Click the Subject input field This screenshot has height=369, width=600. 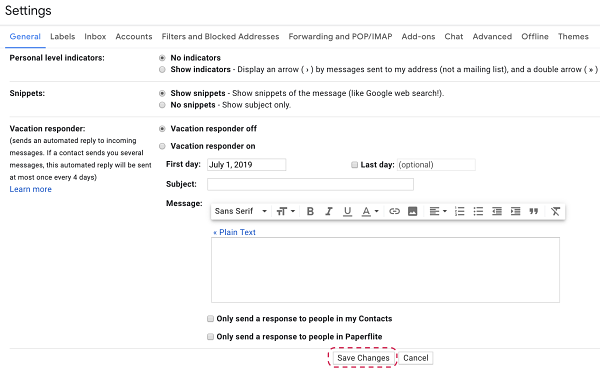310,184
